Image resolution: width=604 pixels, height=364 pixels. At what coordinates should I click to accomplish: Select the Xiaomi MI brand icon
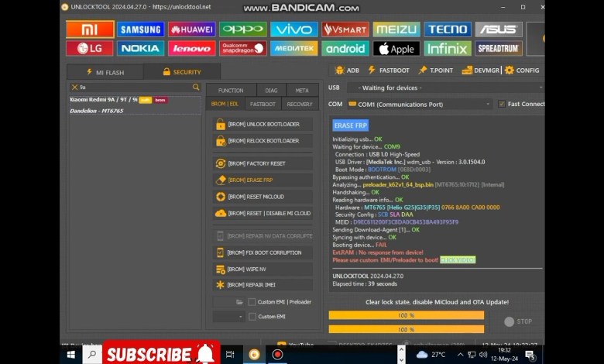click(x=90, y=29)
